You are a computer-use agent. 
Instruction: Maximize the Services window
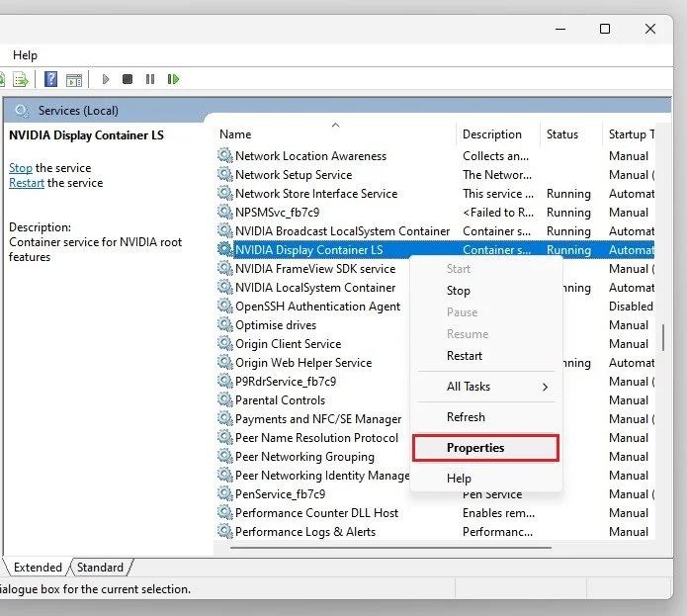pyautogui.click(x=605, y=29)
